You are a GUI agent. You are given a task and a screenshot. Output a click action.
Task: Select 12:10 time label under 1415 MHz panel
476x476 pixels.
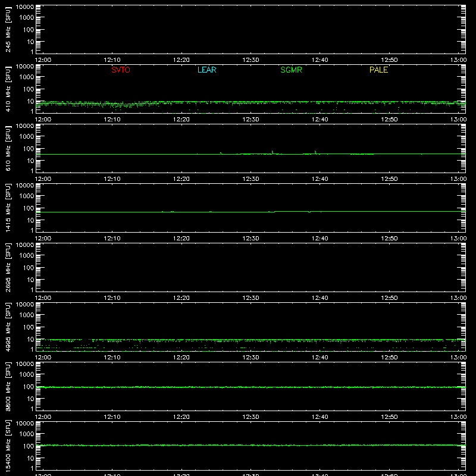pyautogui.click(x=112, y=239)
